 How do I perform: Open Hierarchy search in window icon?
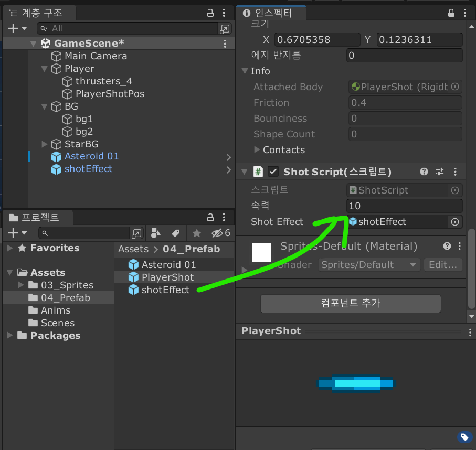[225, 29]
